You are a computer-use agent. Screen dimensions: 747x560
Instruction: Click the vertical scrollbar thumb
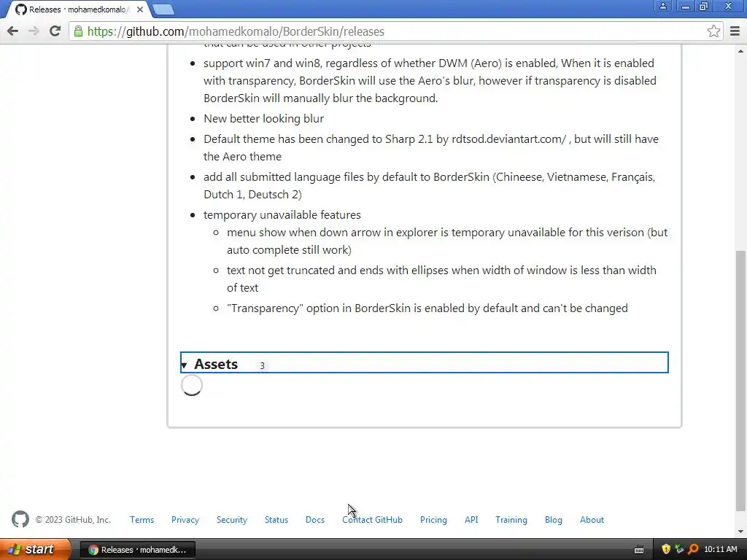point(740,381)
